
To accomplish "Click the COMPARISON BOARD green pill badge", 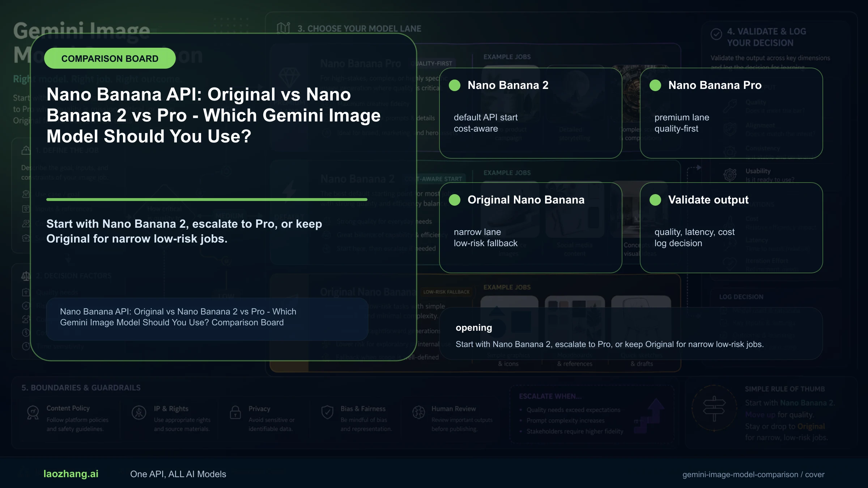I will [110, 59].
